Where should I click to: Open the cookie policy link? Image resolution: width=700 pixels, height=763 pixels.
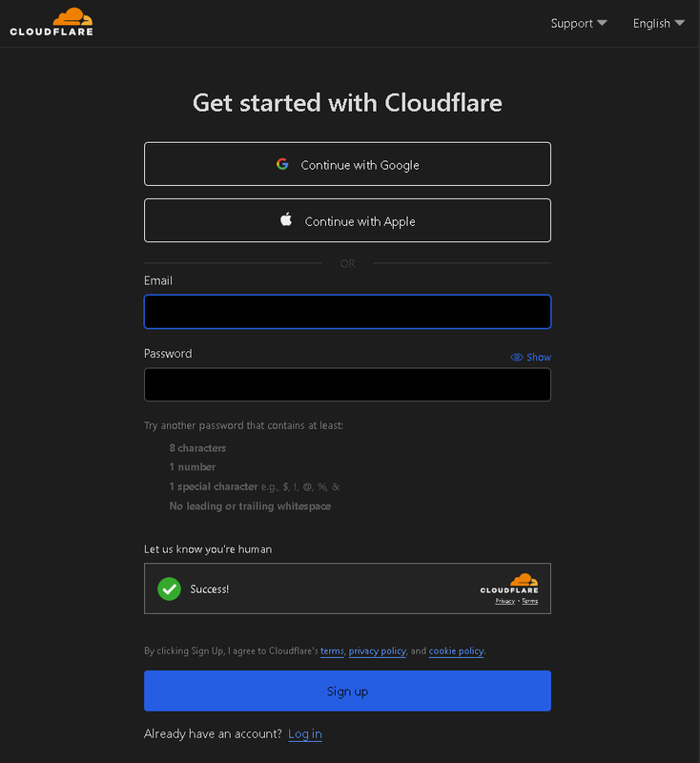click(x=456, y=650)
